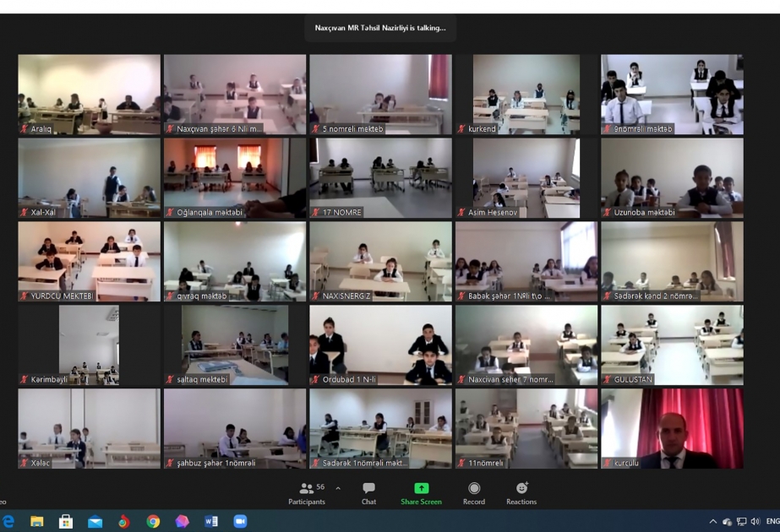Viewport: 780px width, 532px height.
Task: Expand the Participants options caret
Action: pos(338,488)
